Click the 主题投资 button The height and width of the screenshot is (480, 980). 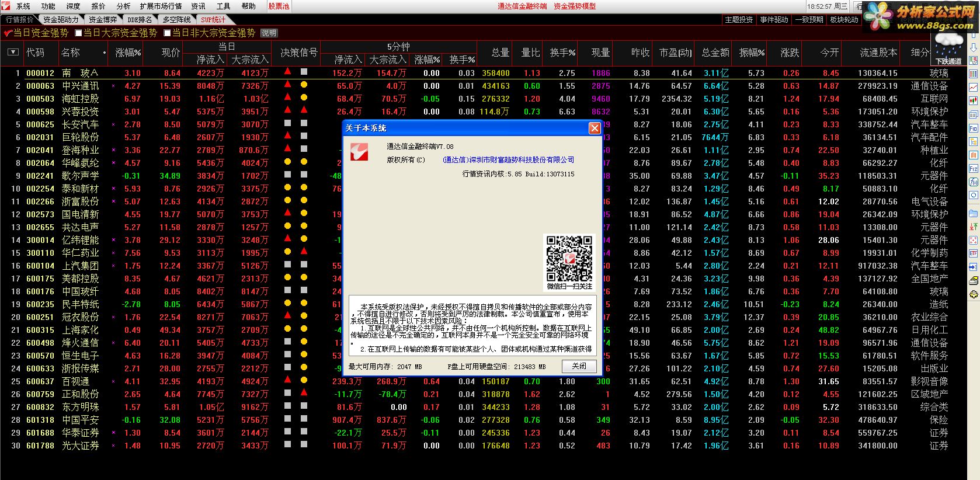(739, 20)
